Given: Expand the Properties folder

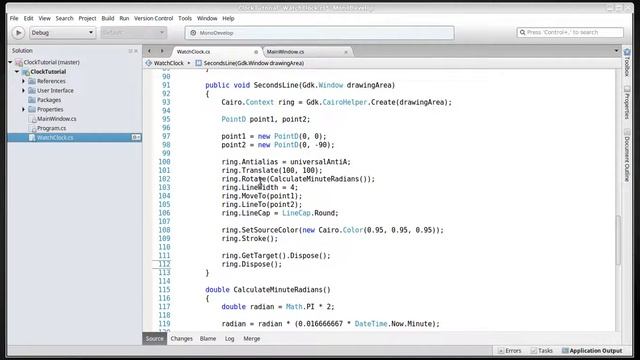Looking at the screenshot, I should (x=23, y=109).
